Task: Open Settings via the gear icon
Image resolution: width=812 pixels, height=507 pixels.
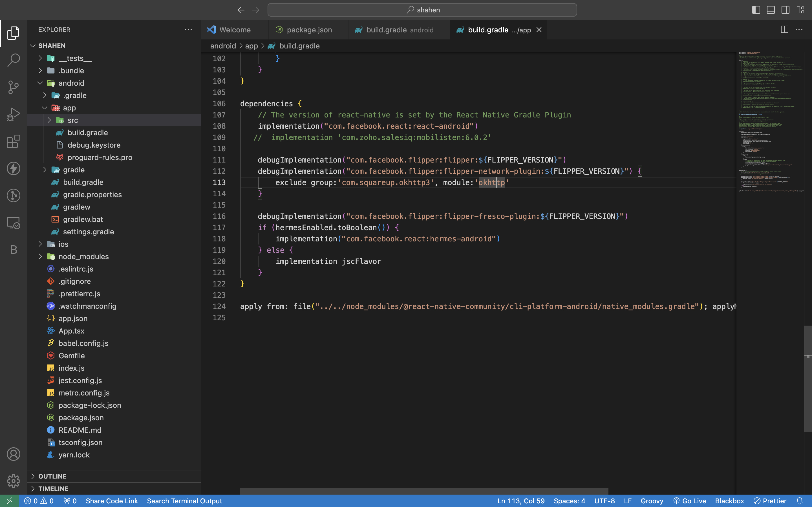Action: pos(14,481)
